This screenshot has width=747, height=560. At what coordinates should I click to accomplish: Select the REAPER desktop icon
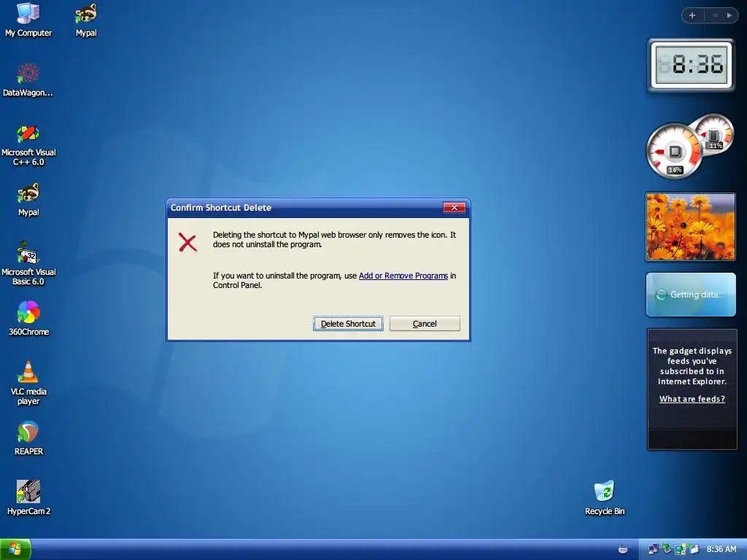click(28, 438)
